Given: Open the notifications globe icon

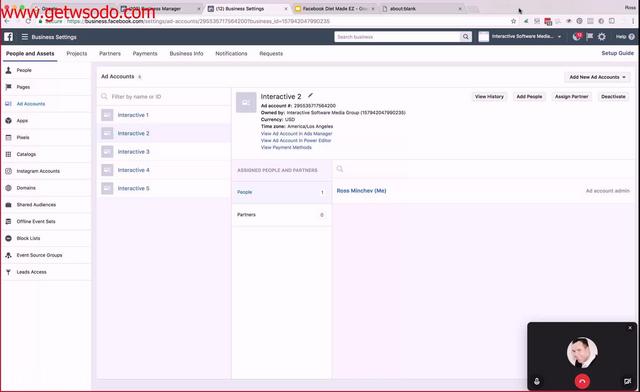Looking at the screenshot, I should (x=577, y=37).
